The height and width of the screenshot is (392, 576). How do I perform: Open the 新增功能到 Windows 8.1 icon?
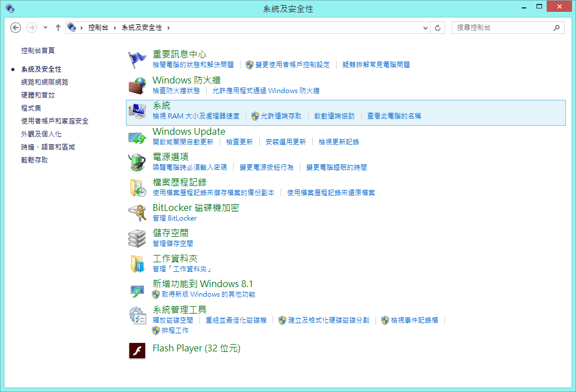pyautogui.click(x=137, y=290)
